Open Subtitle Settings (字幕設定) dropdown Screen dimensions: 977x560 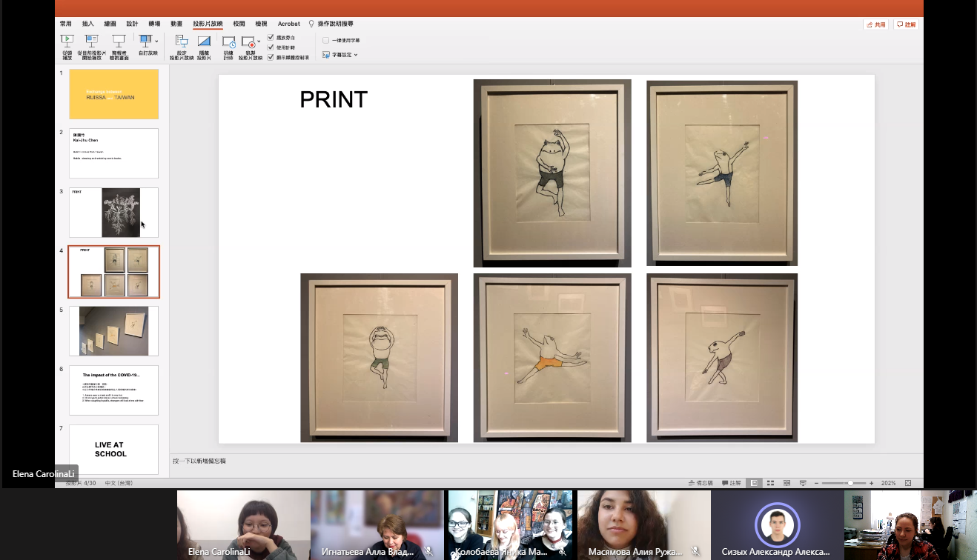click(341, 55)
